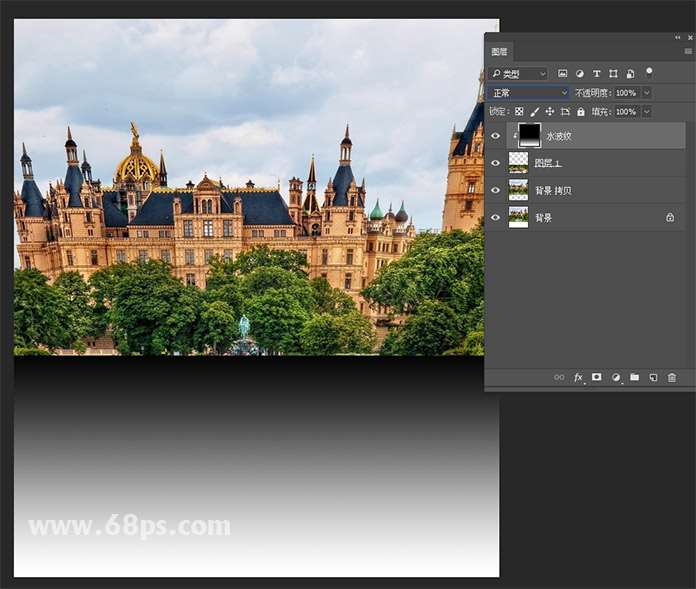Hide the 背景 拷贝 layer

[x=495, y=190]
